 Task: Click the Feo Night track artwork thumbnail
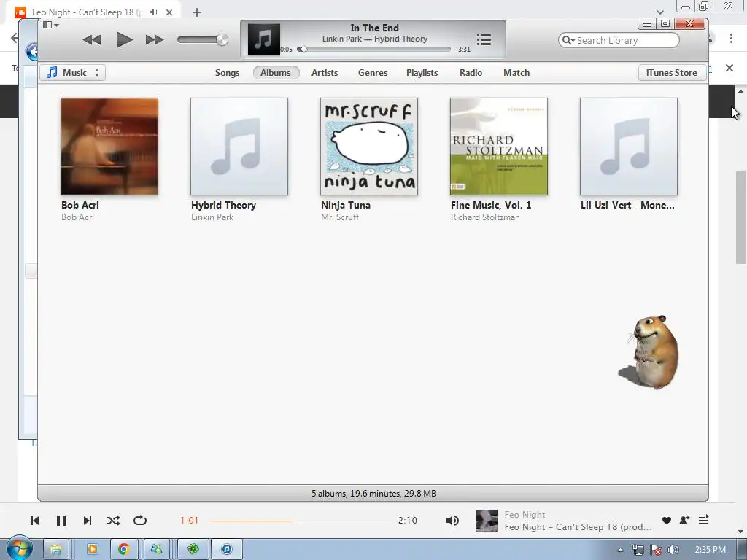click(x=487, y=521)
